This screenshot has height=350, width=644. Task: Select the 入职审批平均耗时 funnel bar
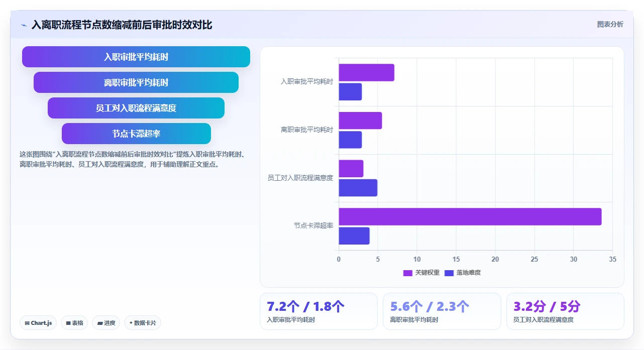tap(136, 57)
